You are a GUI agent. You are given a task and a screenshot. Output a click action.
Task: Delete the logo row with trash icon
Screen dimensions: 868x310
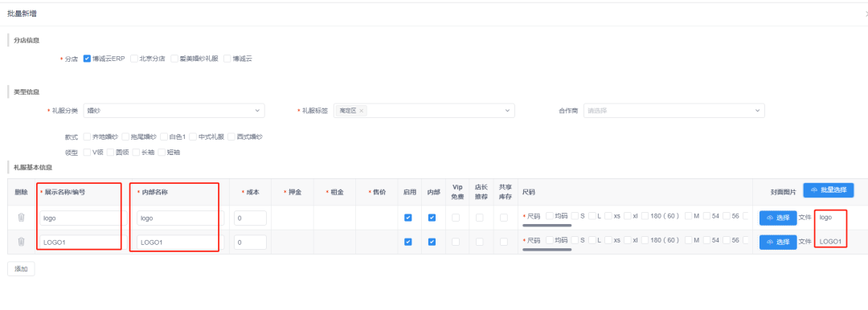(21, 218)
